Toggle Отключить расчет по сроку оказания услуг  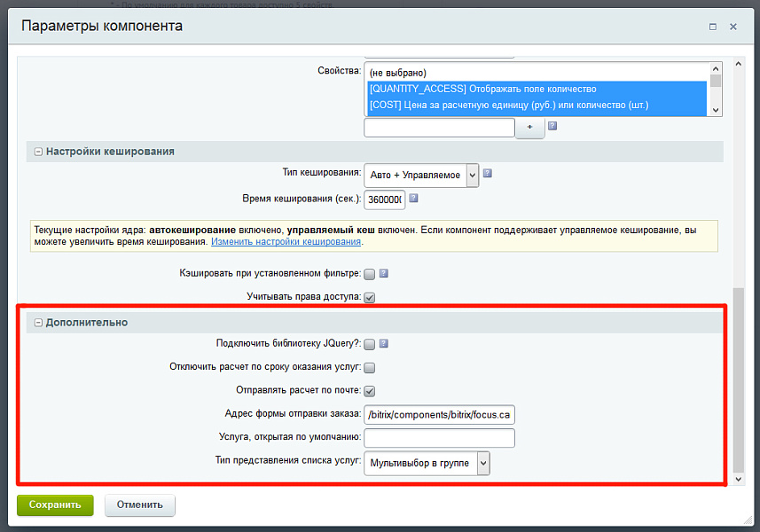[370, 368]
